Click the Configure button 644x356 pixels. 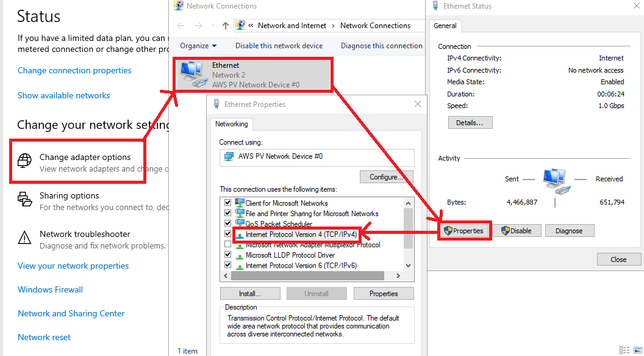387,177
